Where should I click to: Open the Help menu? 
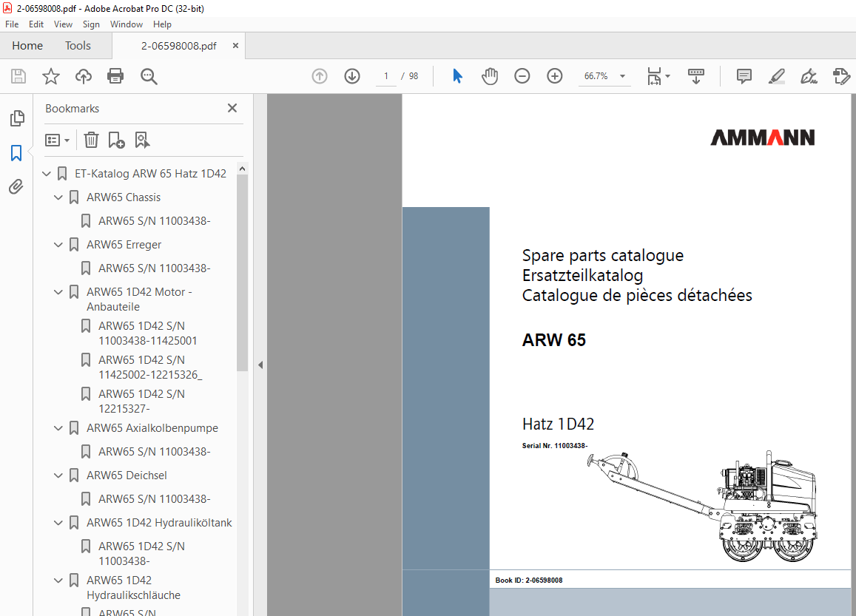162,24
